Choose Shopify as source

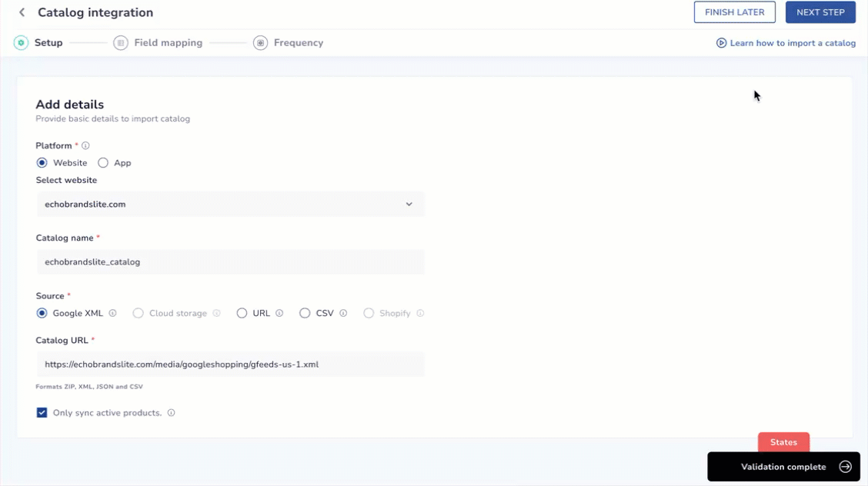(368, 313)
